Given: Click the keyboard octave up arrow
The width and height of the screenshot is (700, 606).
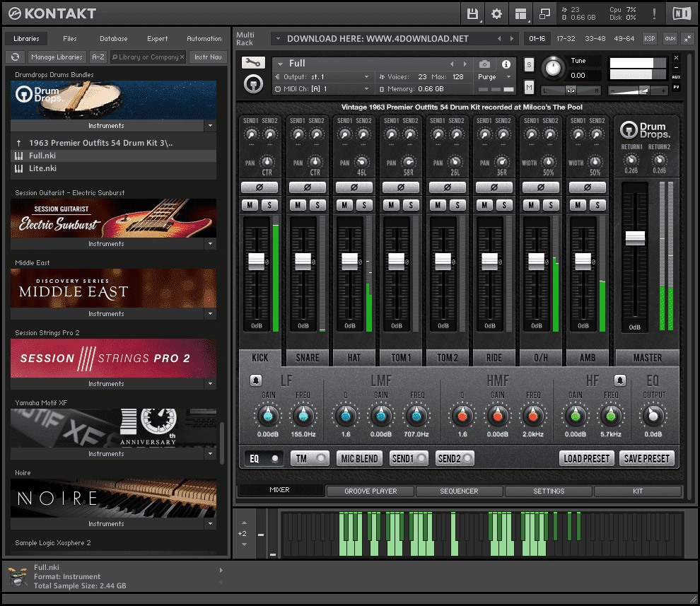Looking at the screenshot, I should 244,522.
